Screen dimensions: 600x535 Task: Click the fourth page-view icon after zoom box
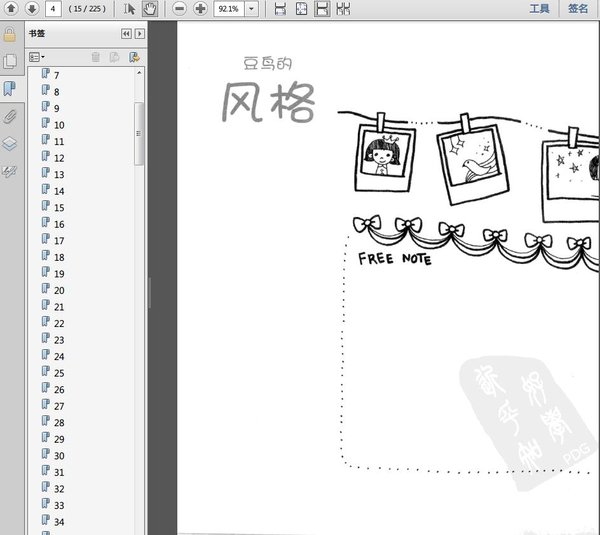(x=343, y=9)
